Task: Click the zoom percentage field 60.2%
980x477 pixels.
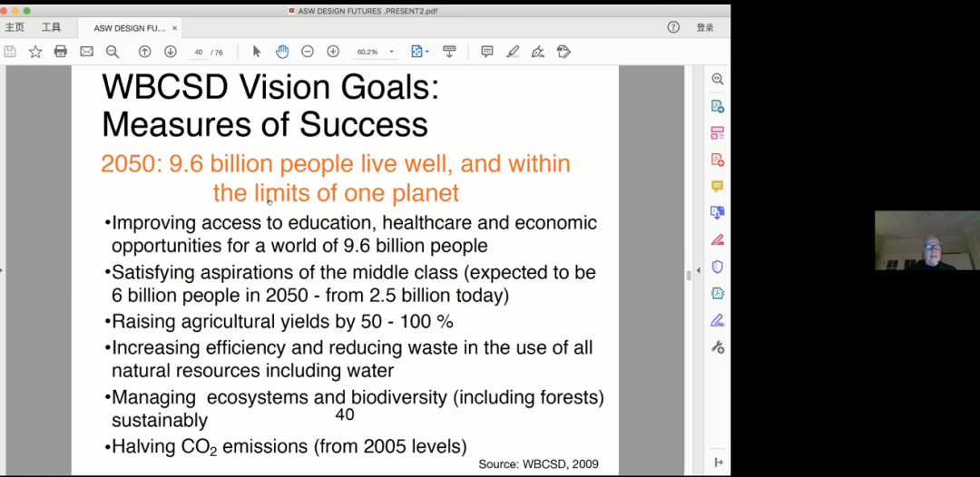Action: pyautogui.click(x=368, y=52)
